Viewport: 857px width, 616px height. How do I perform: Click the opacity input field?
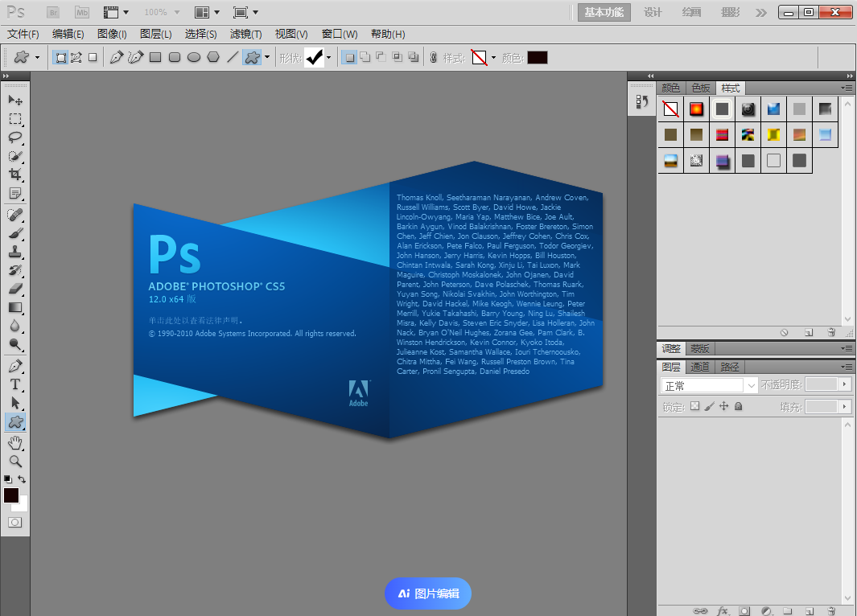point(822,385)
